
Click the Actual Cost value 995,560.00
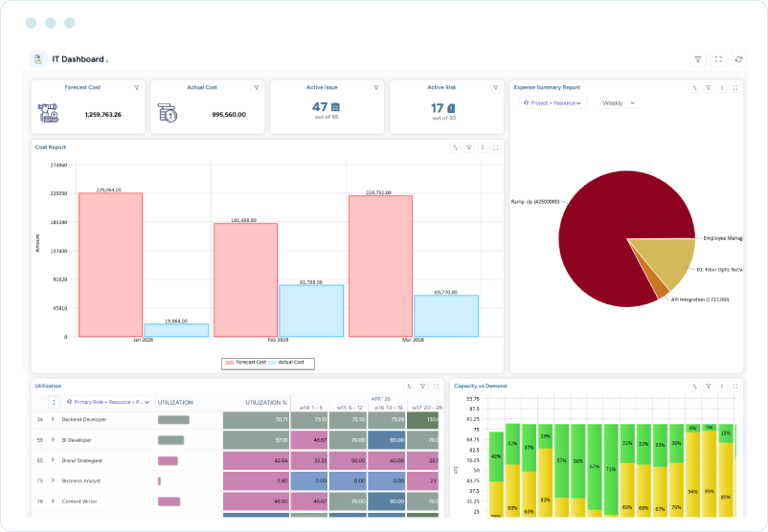(229, 115)
